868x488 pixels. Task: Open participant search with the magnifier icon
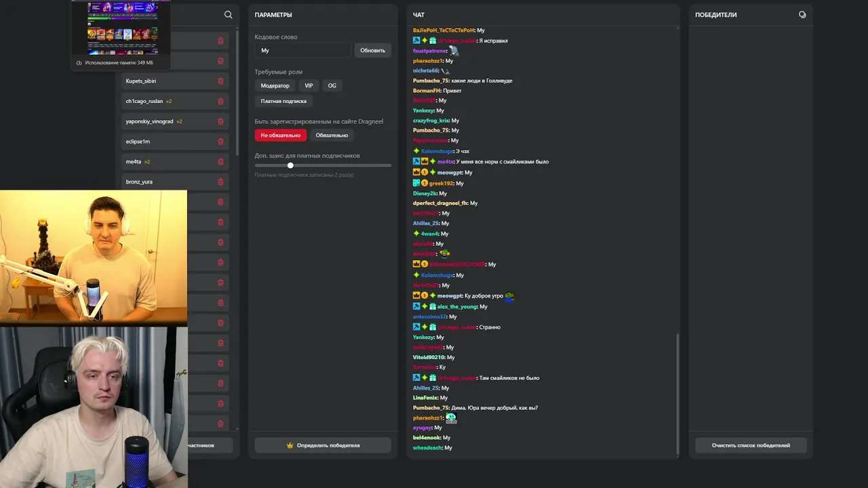[x=228, y=15]
